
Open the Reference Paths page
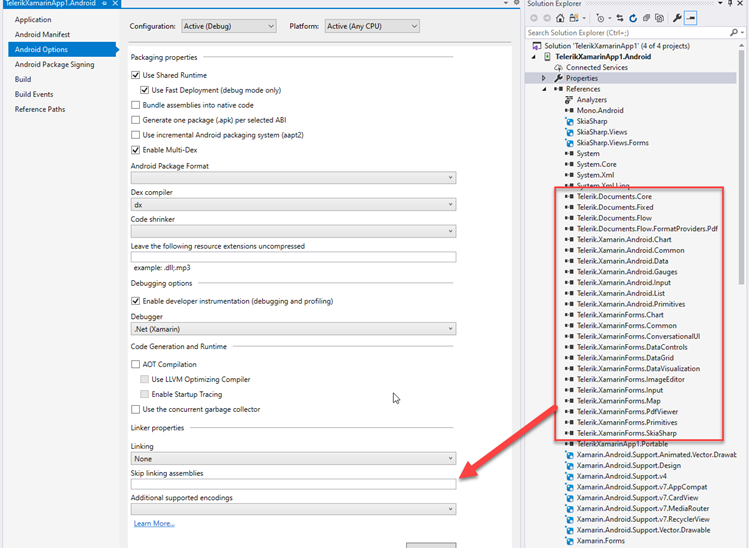(x=40, y=109)
